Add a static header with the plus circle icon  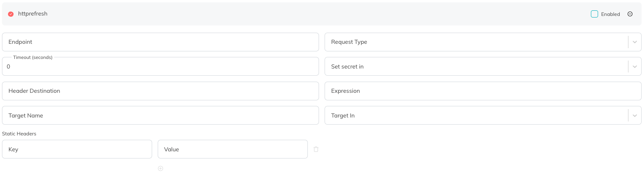click(161, 168)
